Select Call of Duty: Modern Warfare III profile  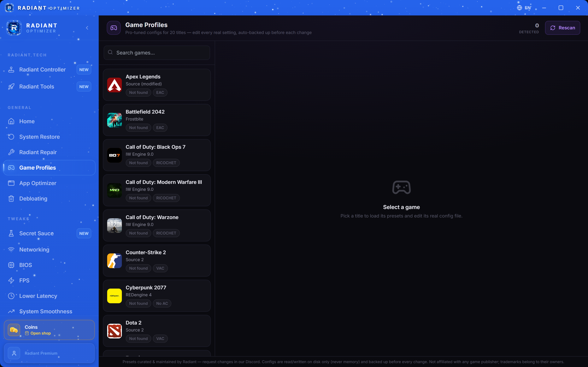(157, 190)
